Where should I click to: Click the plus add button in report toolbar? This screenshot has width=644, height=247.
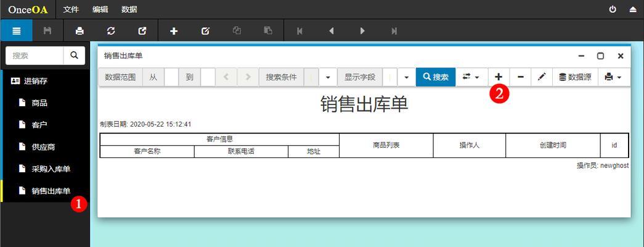499,77
